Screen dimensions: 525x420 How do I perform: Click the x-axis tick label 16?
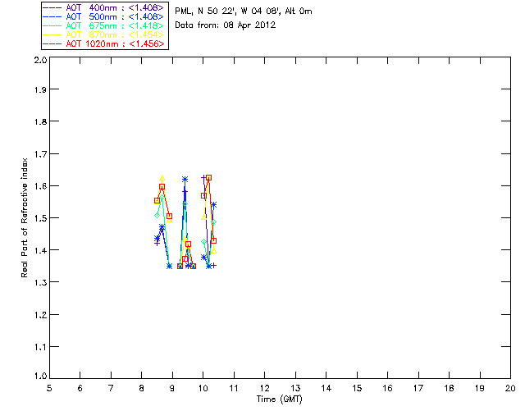click(387, 388)
